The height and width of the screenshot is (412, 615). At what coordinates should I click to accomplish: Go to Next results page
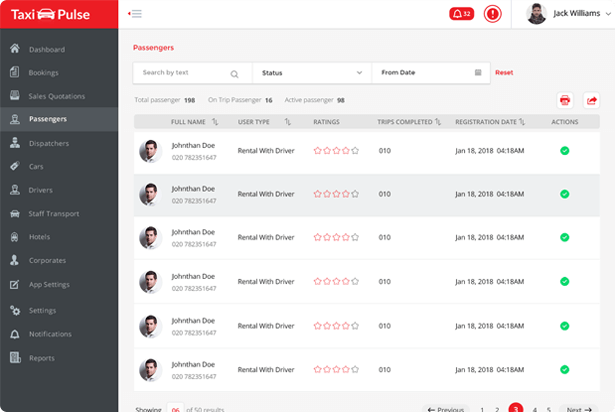579,409
